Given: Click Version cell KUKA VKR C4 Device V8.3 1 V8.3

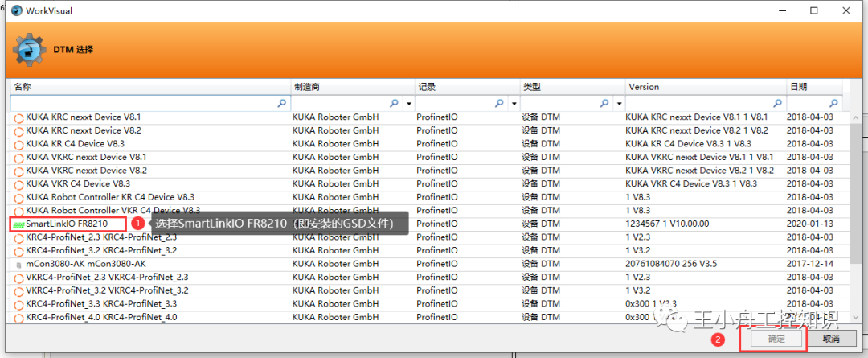Looking at the screenshot, I should click(x=691, y=184).
